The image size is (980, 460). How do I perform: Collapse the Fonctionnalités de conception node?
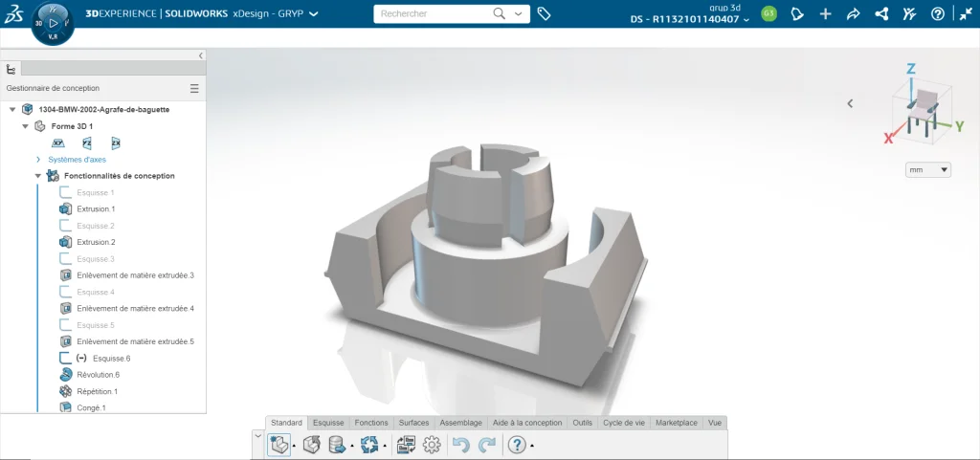tap(38, 176)
